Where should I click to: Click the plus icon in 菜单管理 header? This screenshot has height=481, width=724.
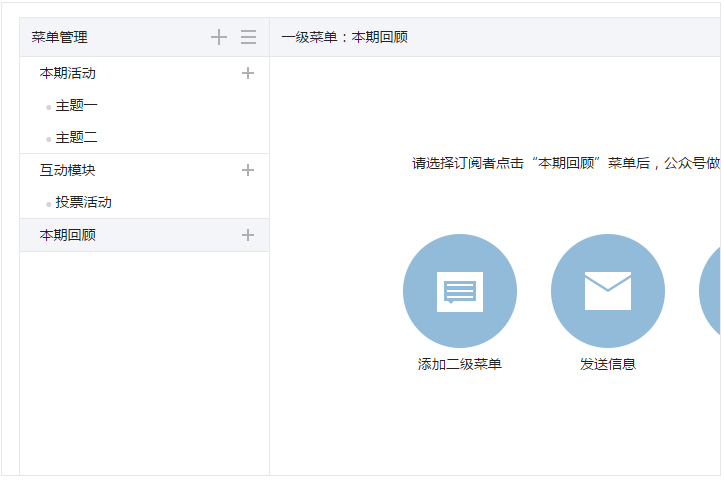click(x=219, y=37)
